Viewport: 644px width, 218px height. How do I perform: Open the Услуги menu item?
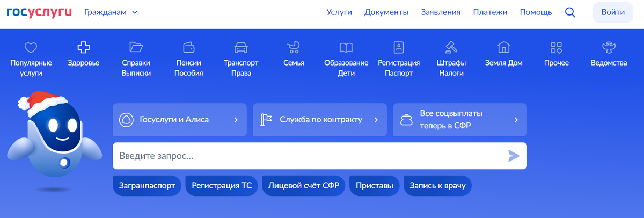point(339,12)
